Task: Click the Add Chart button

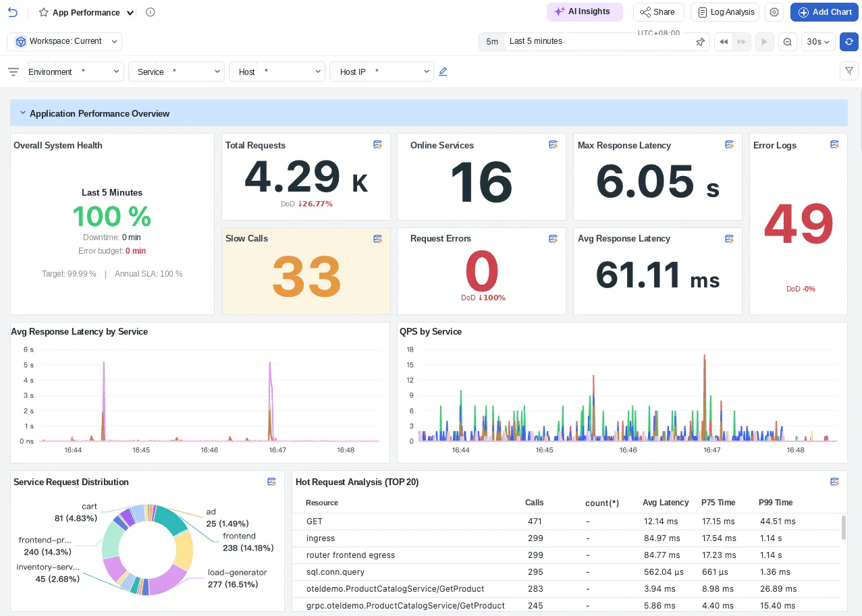Action: (x=824, y=12)
